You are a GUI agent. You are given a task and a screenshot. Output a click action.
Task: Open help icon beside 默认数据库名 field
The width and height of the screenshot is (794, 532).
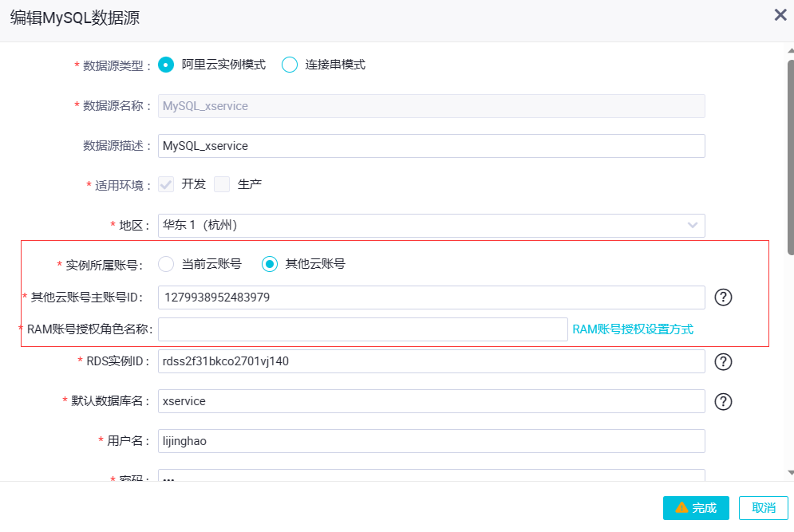coord(723,401)
